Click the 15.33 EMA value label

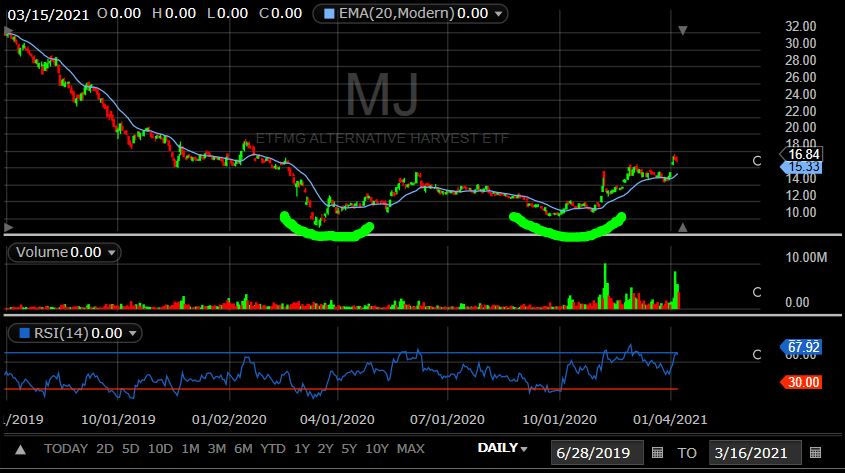(x=801, y=168)
